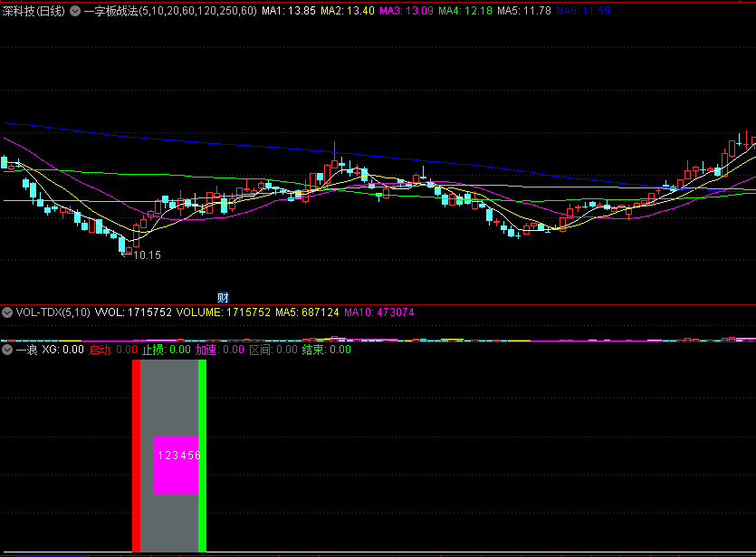The width and height of the screenshot is (756, 557).
Task: Click the red 启动 signal bar
Action: point(137,456)
